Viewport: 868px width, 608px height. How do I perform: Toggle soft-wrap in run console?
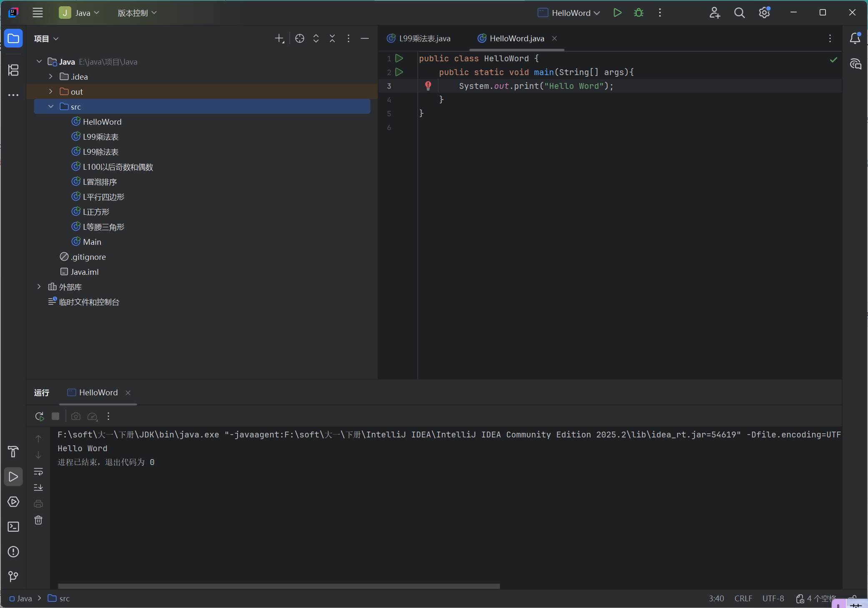(x=38, y=472)
